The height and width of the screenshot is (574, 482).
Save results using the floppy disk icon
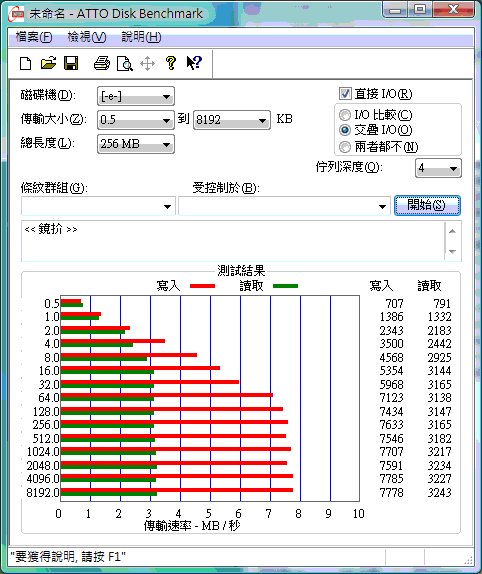(71, 63)
